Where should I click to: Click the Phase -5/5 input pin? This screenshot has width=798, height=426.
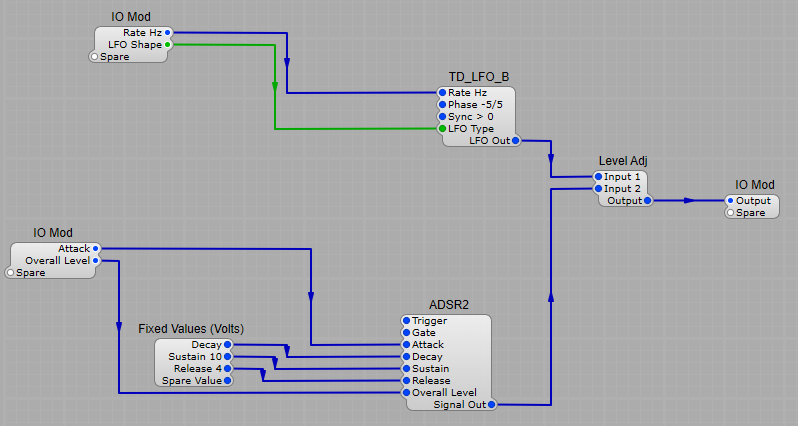coord(442,105)
